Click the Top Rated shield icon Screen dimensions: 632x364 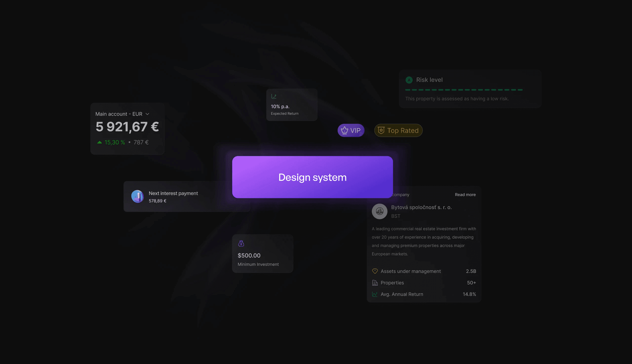tap(381, 130)
